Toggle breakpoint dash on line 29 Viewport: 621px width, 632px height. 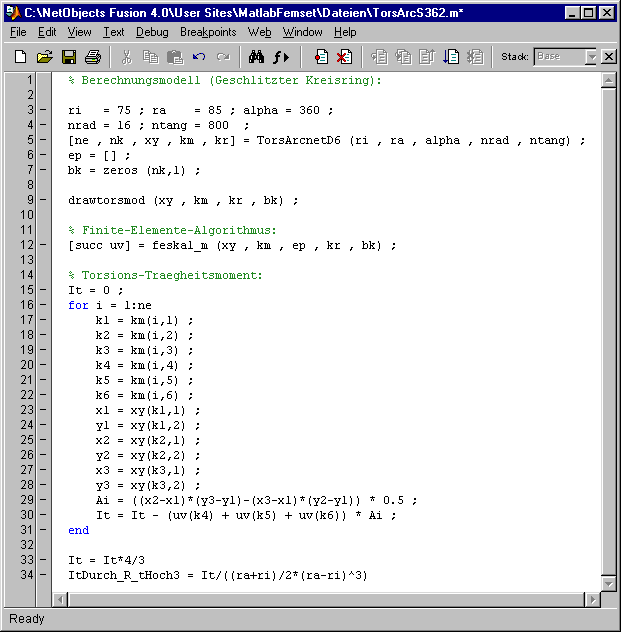42,500
